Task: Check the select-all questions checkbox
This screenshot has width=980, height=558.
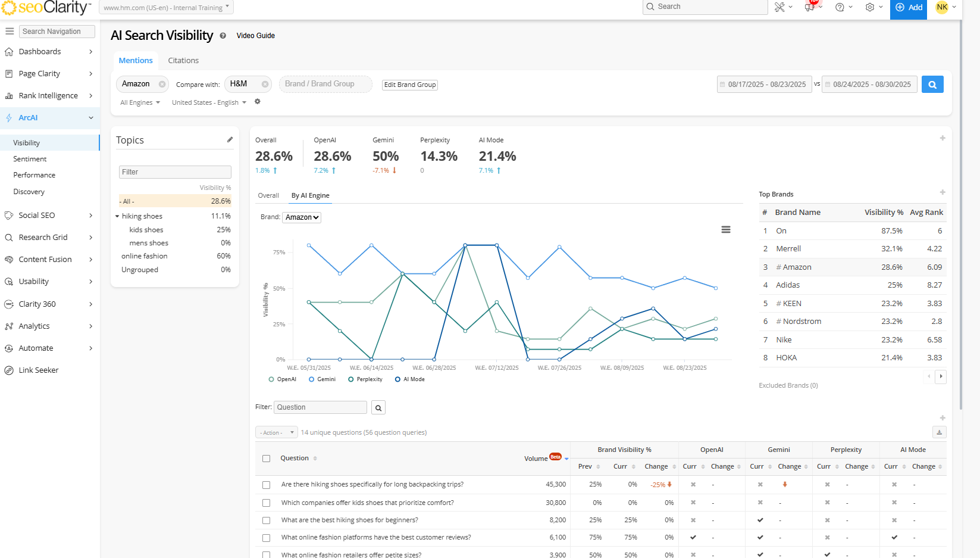Action: pos(267,459)
